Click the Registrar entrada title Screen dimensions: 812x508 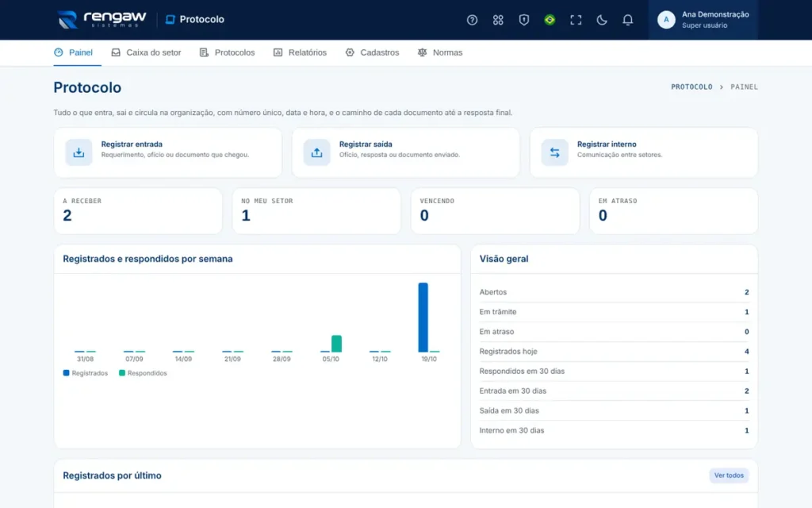(x=132, y=144)
